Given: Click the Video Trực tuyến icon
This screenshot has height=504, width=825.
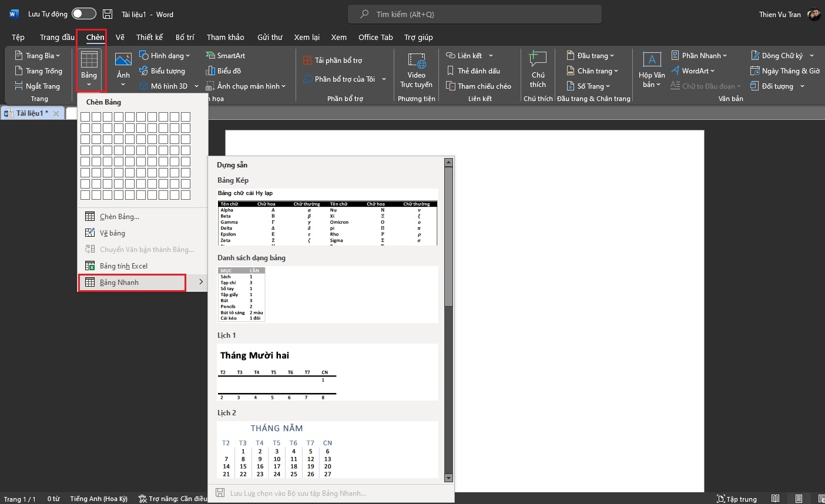Looking at the screenshot, I should pos(416,69).
